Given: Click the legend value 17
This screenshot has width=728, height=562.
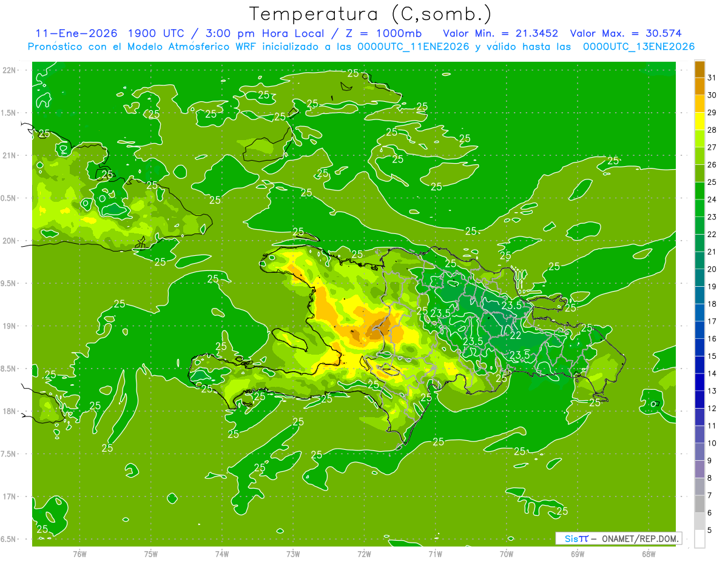Looking at the screenshot, I should 712,321.
